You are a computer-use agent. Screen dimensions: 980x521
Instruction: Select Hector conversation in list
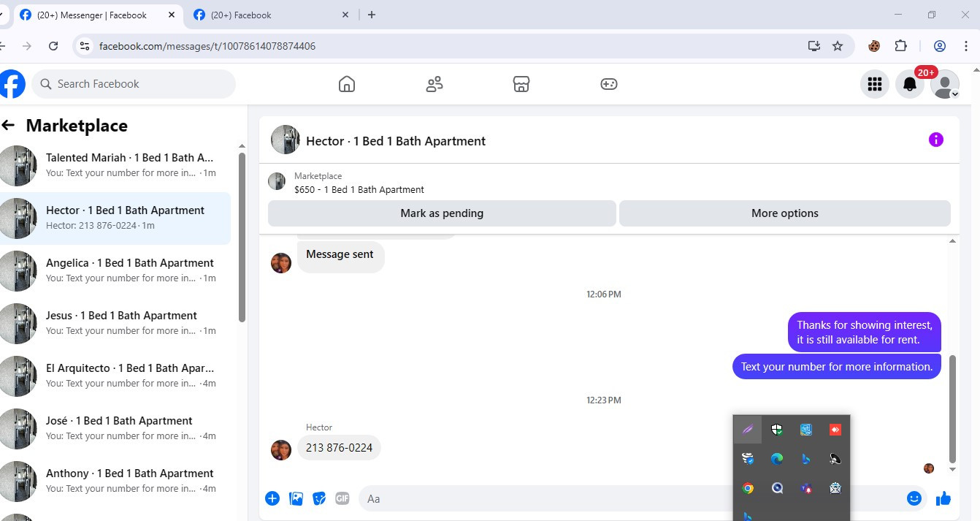click(x=115, y=218)
